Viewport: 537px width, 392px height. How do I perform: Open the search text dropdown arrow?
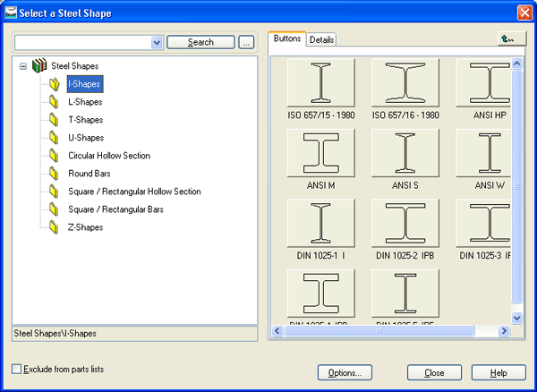coord(157,42)
